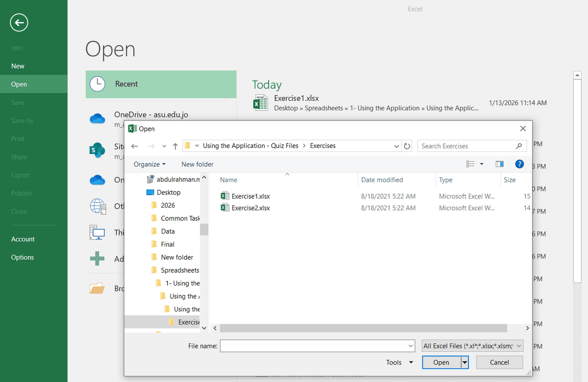The image size is (588, 382).
Task: Click the Refresh button in the address bar
Action: (407, 146)
